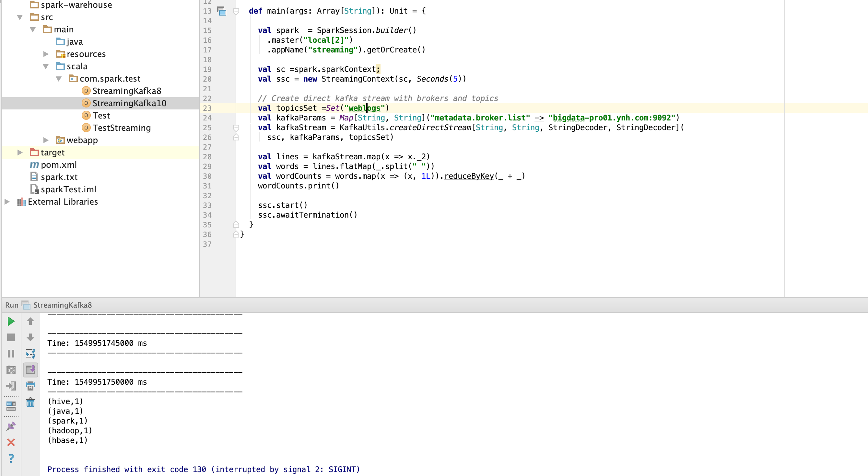The image size is (868, 476).
Task: Click the "Time: 1549951750000 ms" console line
Action: [97, 382]
